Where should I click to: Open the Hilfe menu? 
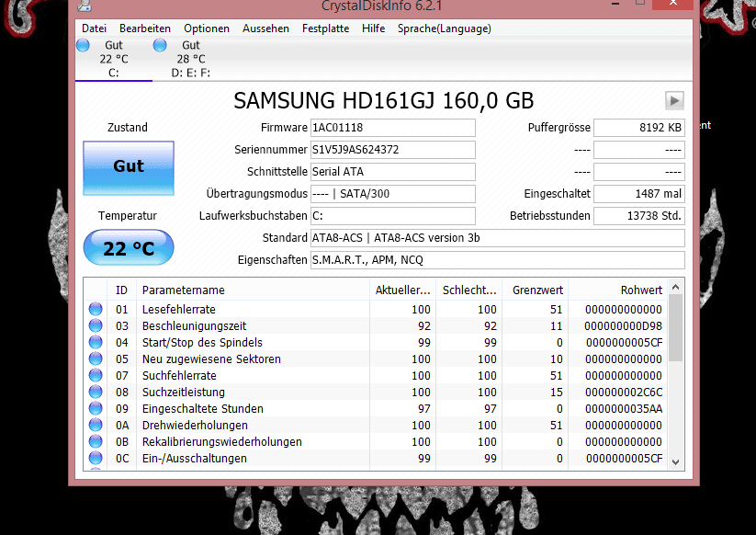[x=373, y=28]
